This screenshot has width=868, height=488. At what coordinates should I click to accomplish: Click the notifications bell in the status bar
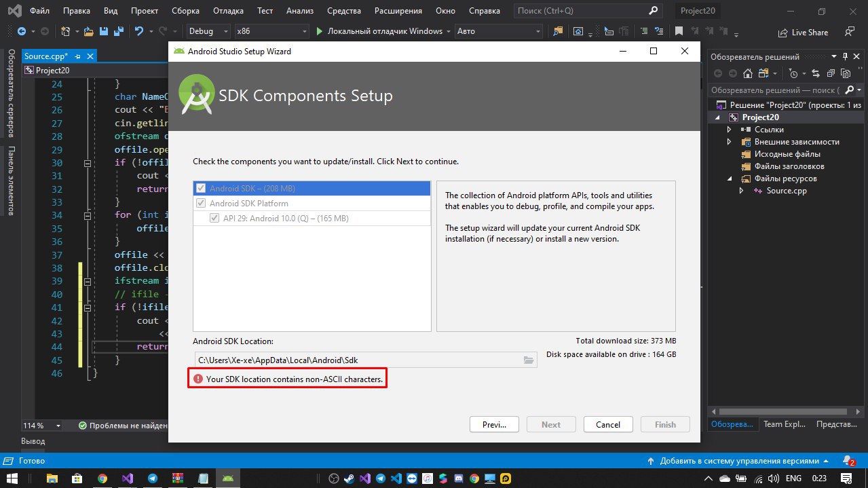point(848,460)
